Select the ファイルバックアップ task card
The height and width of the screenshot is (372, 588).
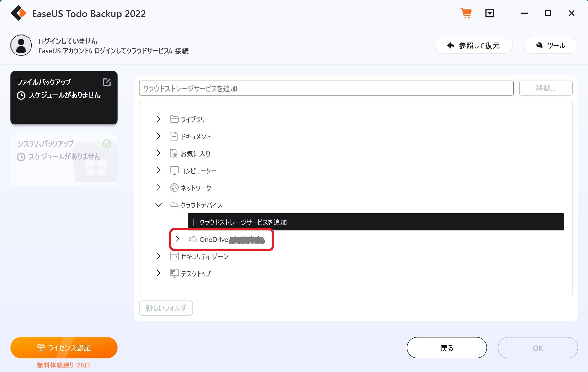[x=64, y=98]
